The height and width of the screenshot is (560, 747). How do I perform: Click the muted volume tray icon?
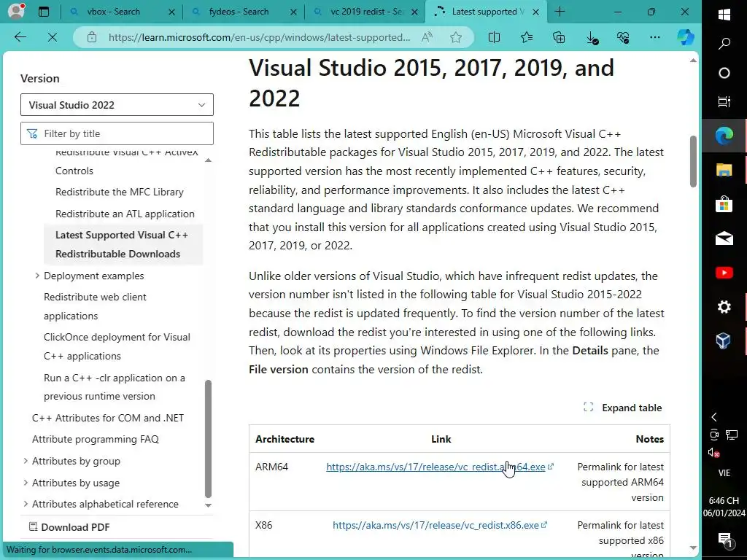713,452
